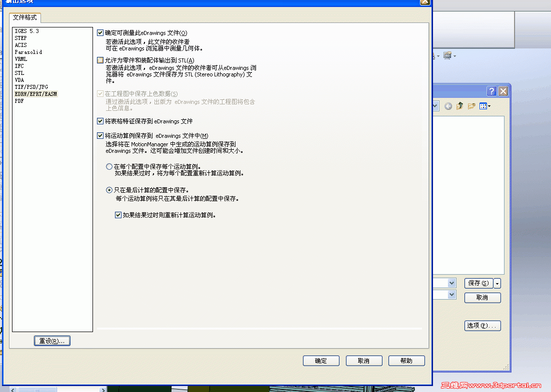Click the 重设(R) reset button
This screenshot has height=392, width=551.
(51, 341)
